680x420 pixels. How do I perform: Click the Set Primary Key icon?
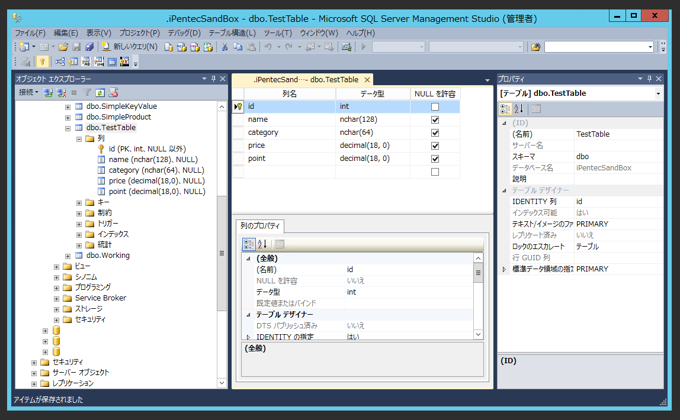click(42, 62)
